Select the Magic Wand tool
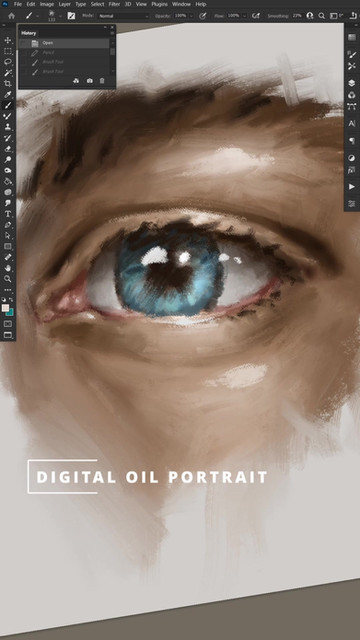This screenshot has height=640, width=360. (x=7, y=73)
